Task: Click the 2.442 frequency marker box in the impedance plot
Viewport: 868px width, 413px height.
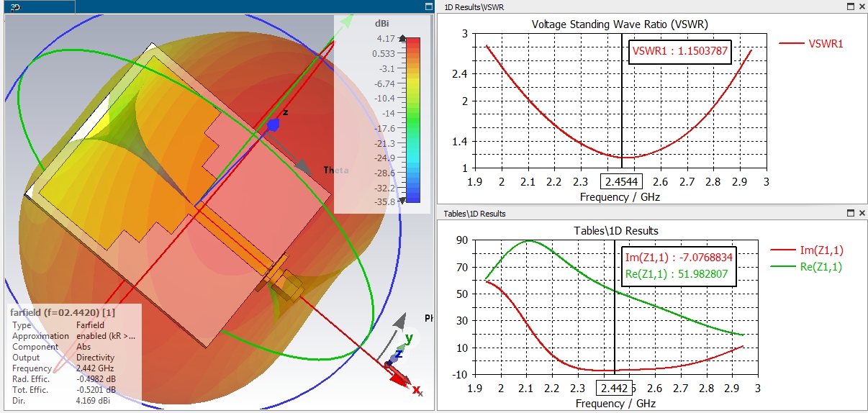Action: [x=614, y=389]
